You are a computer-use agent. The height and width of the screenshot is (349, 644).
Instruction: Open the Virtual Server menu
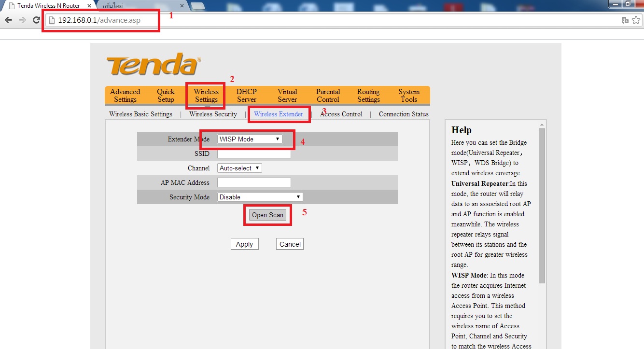tap(287, 96)
